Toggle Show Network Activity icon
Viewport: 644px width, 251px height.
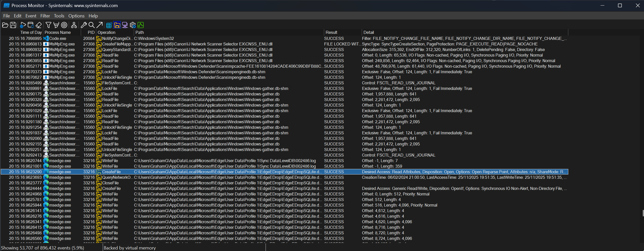[125, 25]
